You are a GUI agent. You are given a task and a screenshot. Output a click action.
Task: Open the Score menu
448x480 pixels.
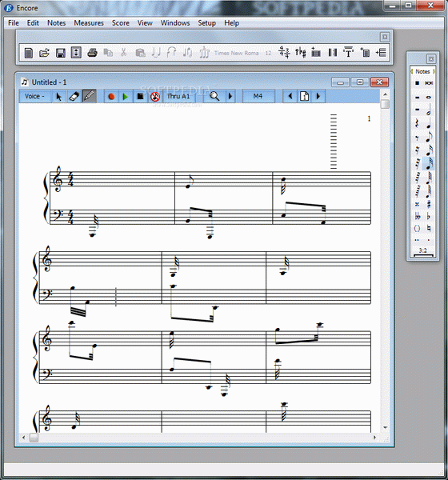(x=120, y=23)
